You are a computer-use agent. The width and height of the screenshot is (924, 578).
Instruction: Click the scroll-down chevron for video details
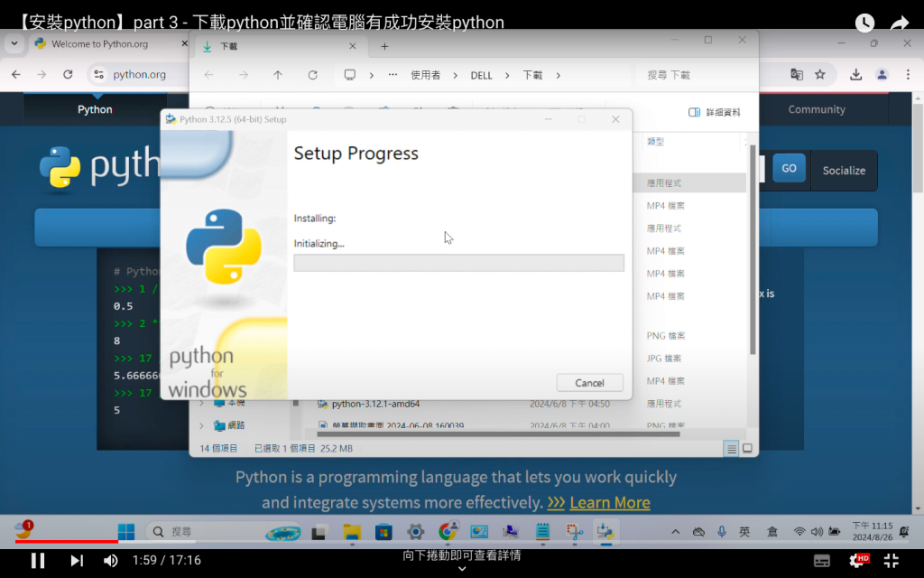click(x=462, y=569)
